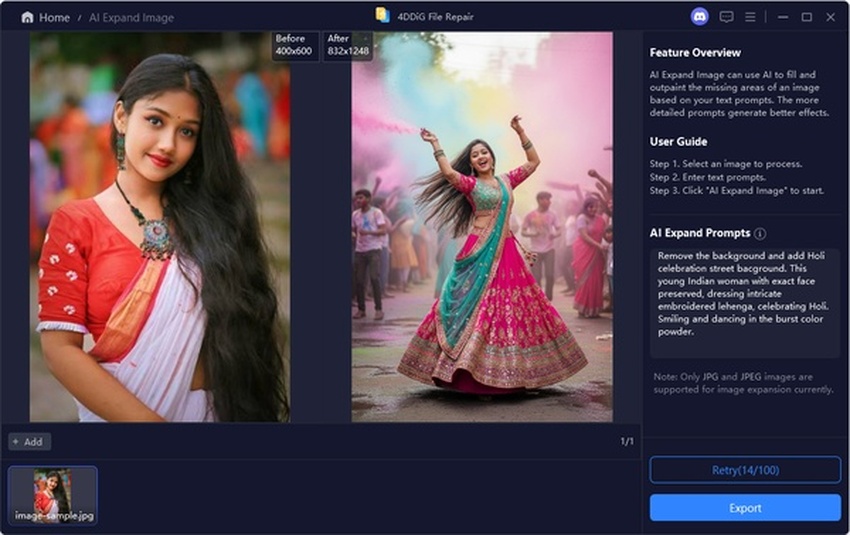Screen dimensions: 850x535
Task: Minimize the 4DDiG window
Action: 783,17
